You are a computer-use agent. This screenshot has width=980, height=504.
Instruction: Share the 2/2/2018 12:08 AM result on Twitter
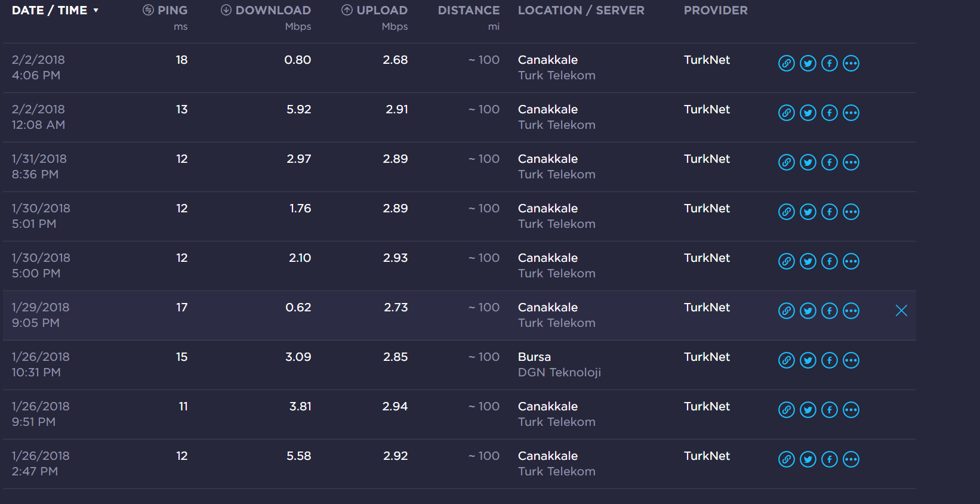click(x=808, y=113)
